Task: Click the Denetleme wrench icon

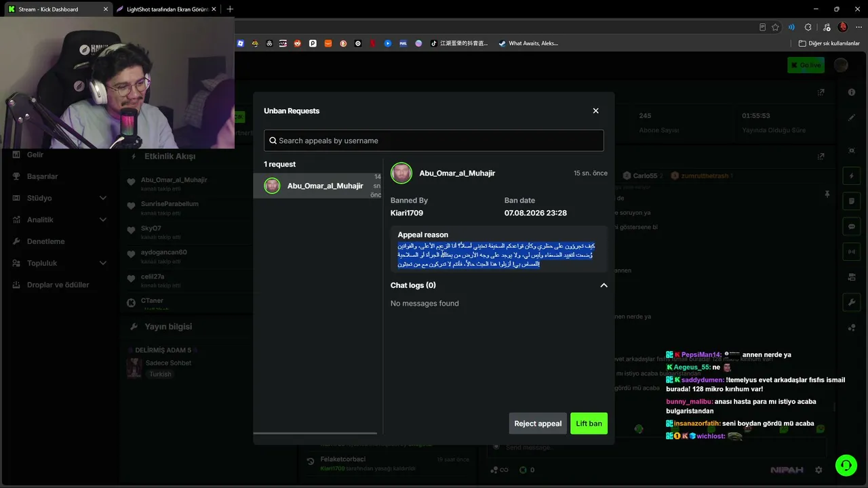Action: tap(16, 241)
